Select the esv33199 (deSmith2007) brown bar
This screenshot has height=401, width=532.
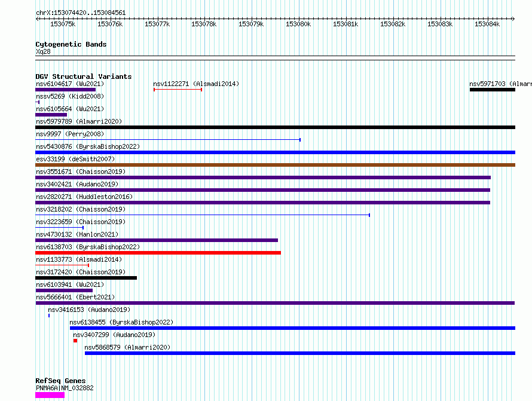tap(275, 165)
